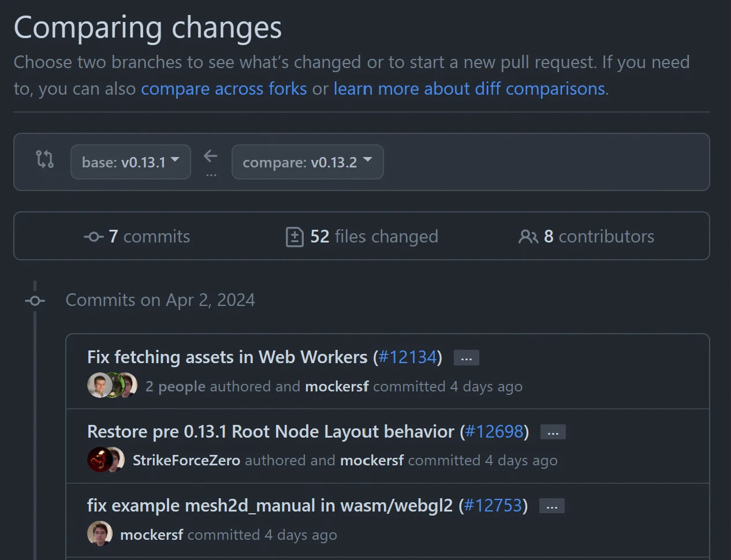Click the commits icon beside 7 commits
The height and width of the screenshot is (560, 731).
click(x=94, y=237)
